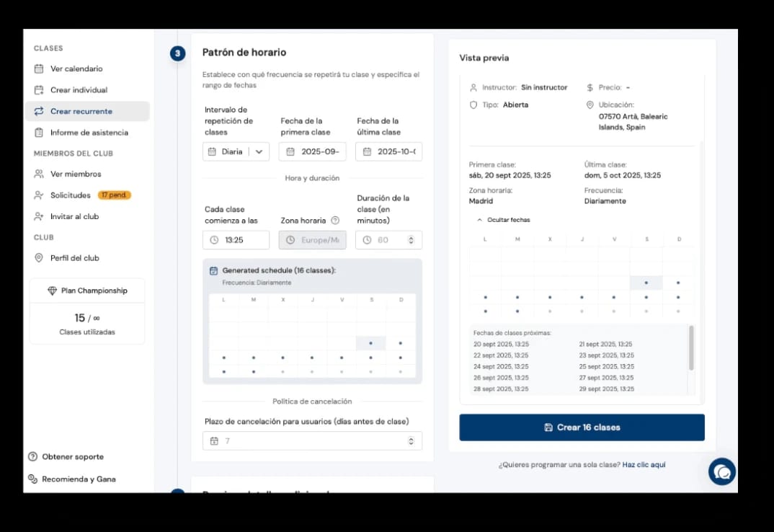
Task: Open Ver miembros in the sidebar
Action: pyautogui.click(x=76, y=174)
